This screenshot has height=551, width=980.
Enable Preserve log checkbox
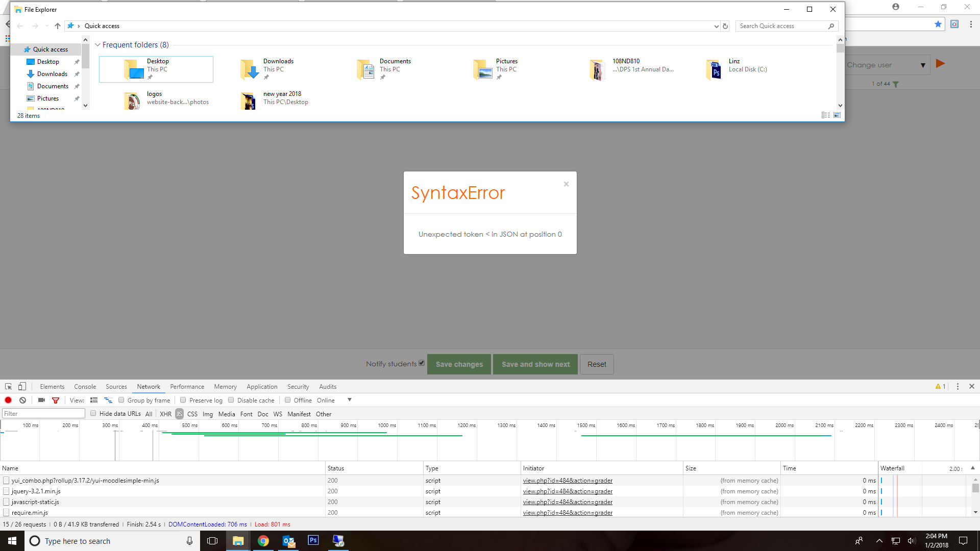183,400
